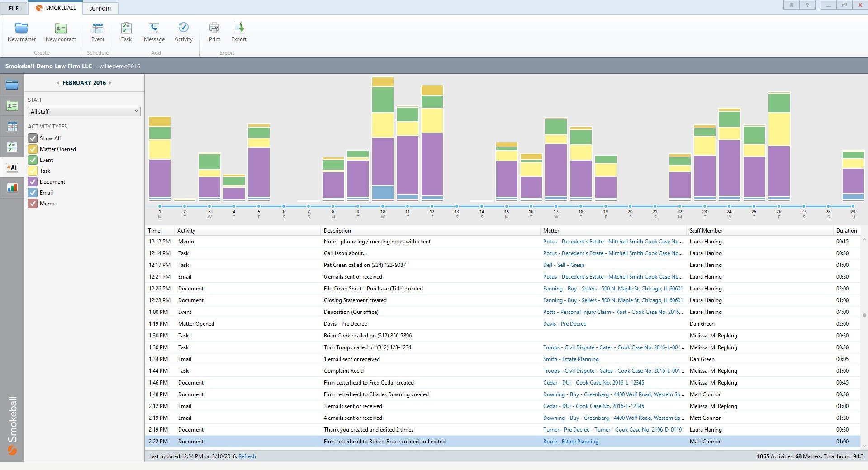Click the February 5 stacked bar
The image size is (868, 470).
point(259,162)
